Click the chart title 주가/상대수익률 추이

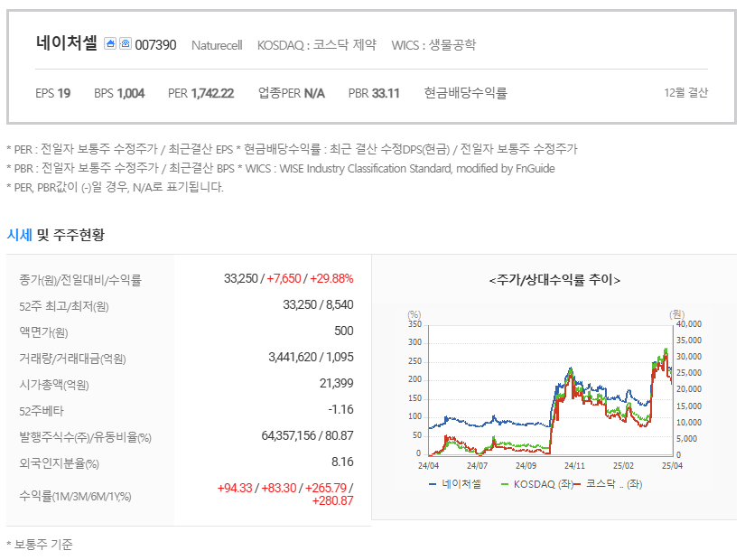point(554,280)
